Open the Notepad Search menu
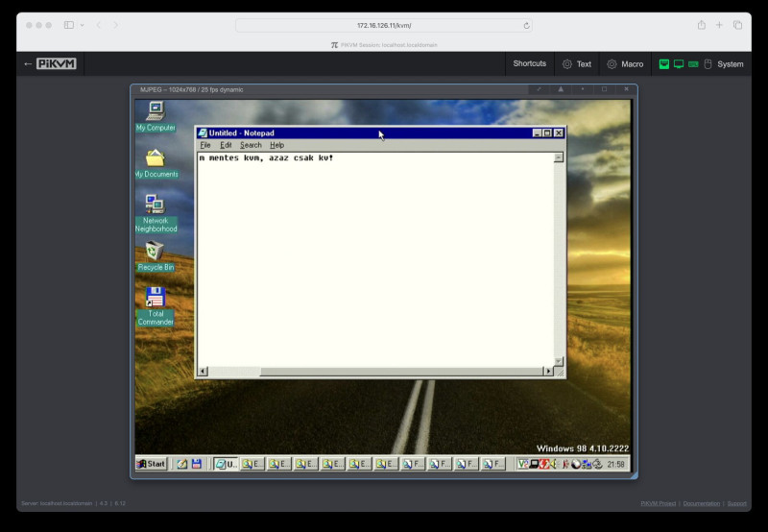Viewport: 768px width, 532px height. 251,145
